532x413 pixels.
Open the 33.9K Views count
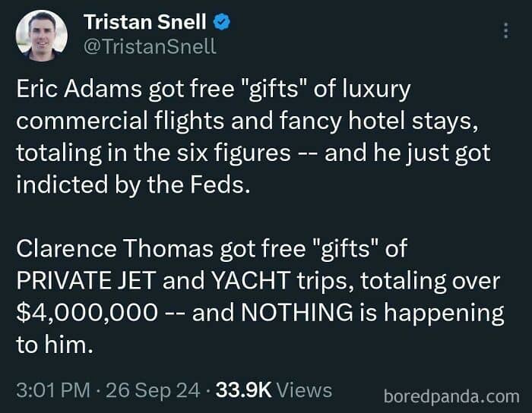click(x=274, y=391)
